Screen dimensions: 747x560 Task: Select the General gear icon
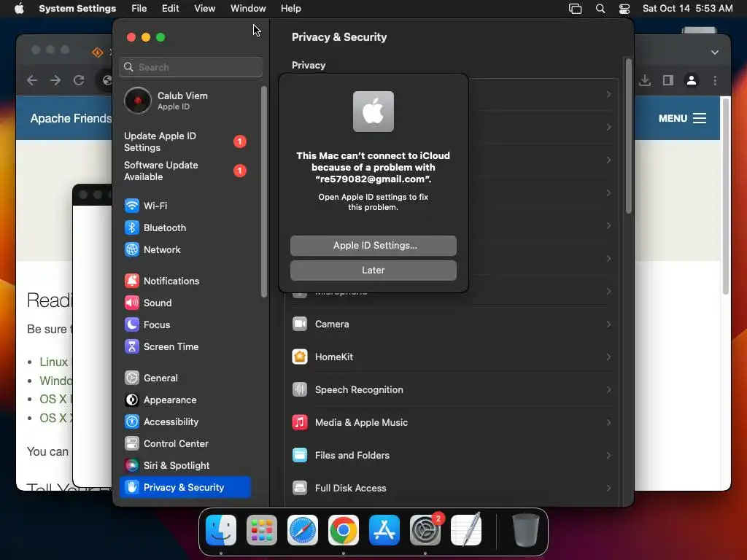[x=131, y=378]
